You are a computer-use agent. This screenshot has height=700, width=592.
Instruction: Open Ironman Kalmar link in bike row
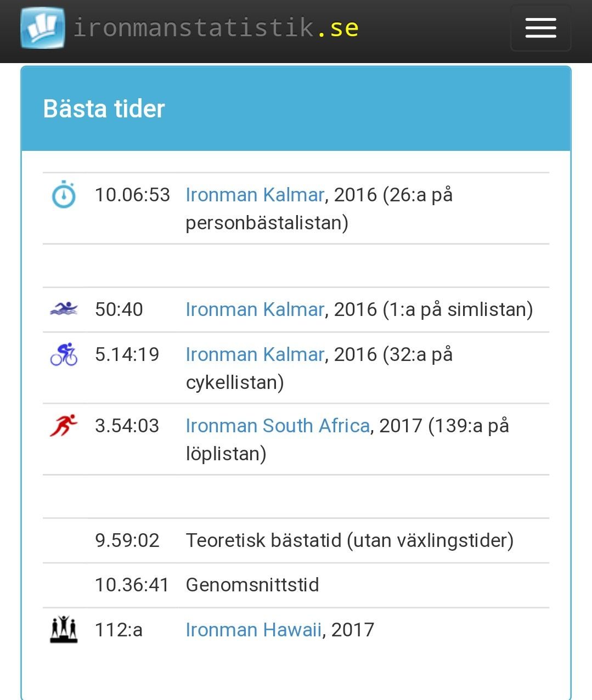tap(255, 354)
